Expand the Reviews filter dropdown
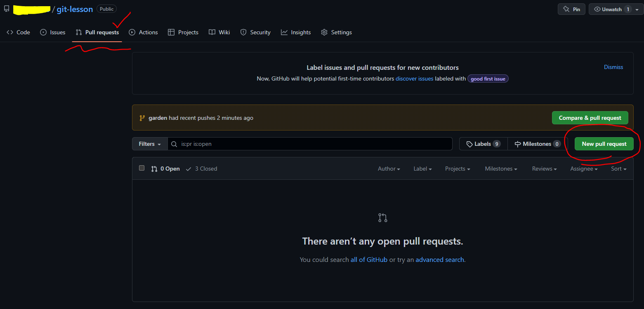 (x=545, y=169)
